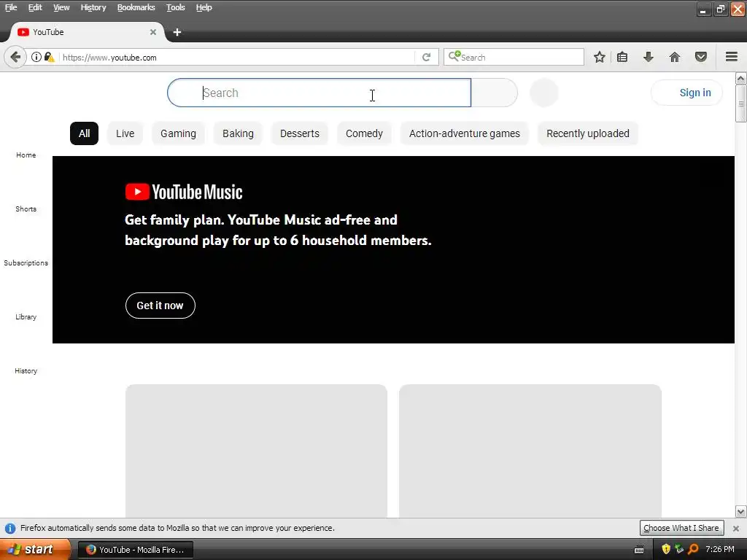Open the Tools menu
Screen dimensions: 747x560
click(175, 7)
